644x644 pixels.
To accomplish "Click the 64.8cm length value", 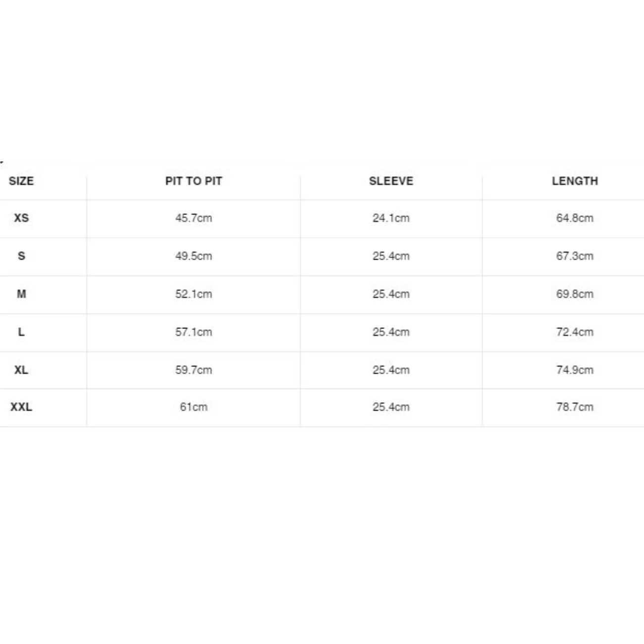I will 575,218.
